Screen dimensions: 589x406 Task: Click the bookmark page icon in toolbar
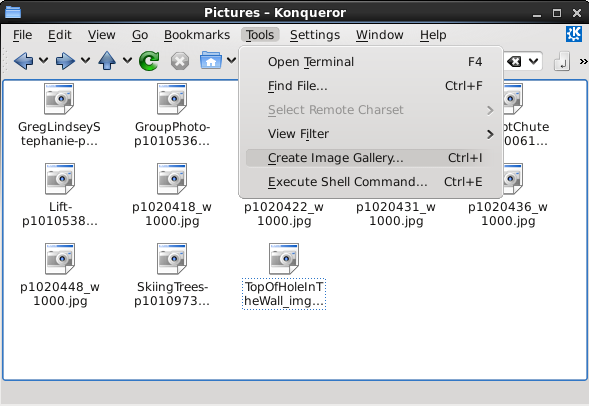pos(562,61)
